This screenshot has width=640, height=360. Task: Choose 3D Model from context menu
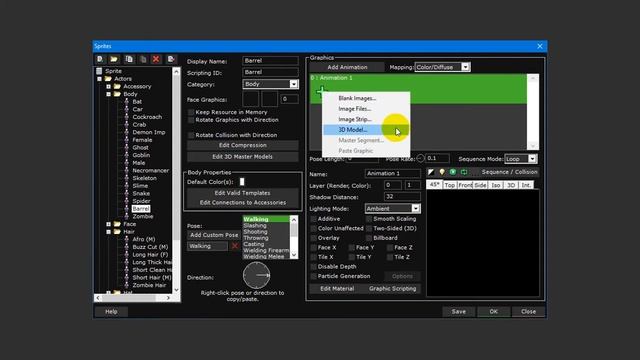click(366, 130)
